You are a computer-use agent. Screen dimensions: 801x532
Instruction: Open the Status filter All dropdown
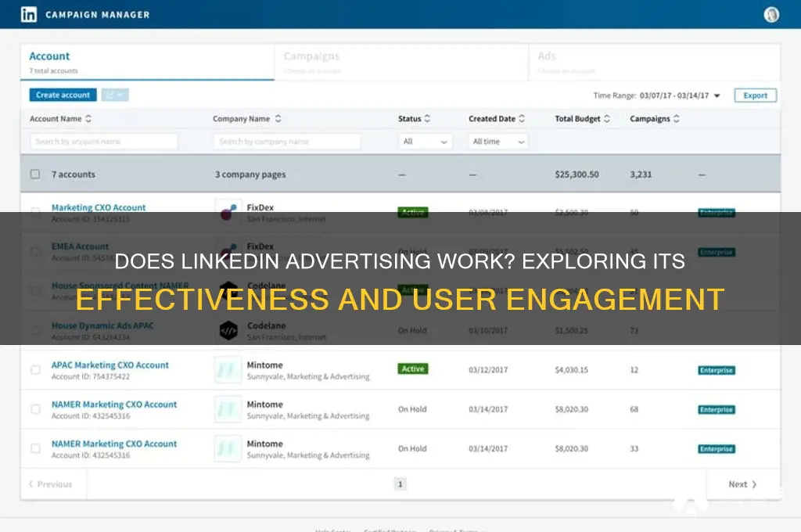pyautogui.click(x=425, y=142)
